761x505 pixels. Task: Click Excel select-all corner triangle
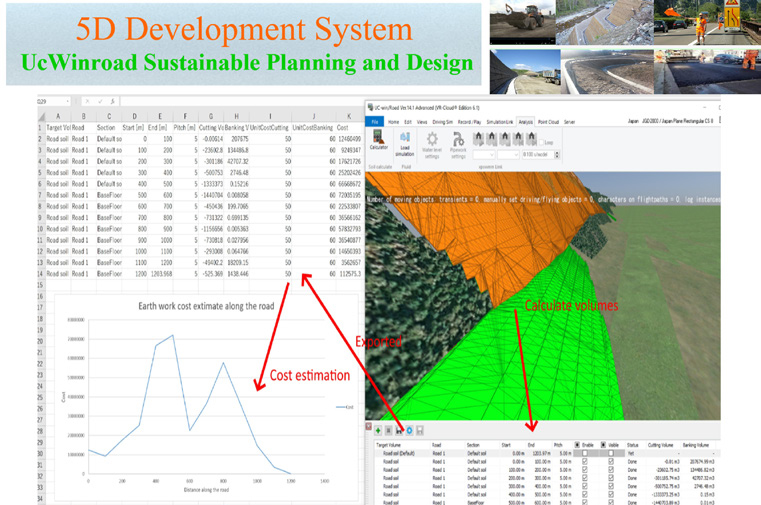click(42, 116)
